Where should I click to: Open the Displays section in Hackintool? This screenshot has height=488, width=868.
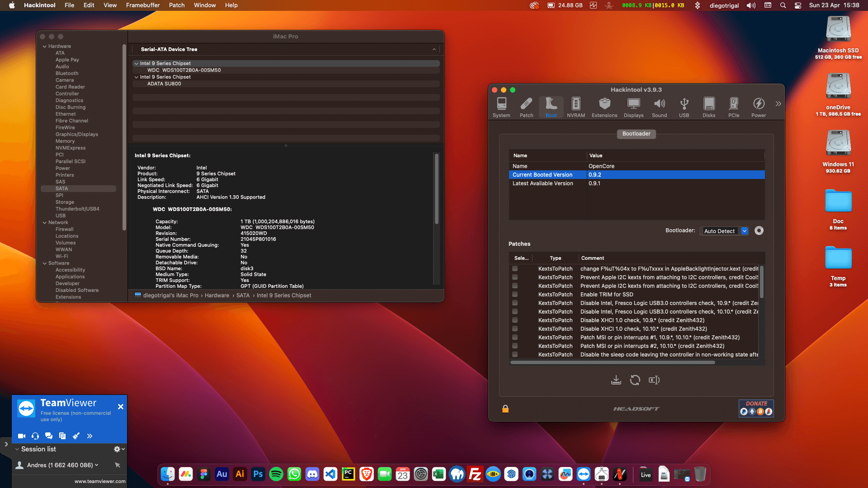(634, 108)
